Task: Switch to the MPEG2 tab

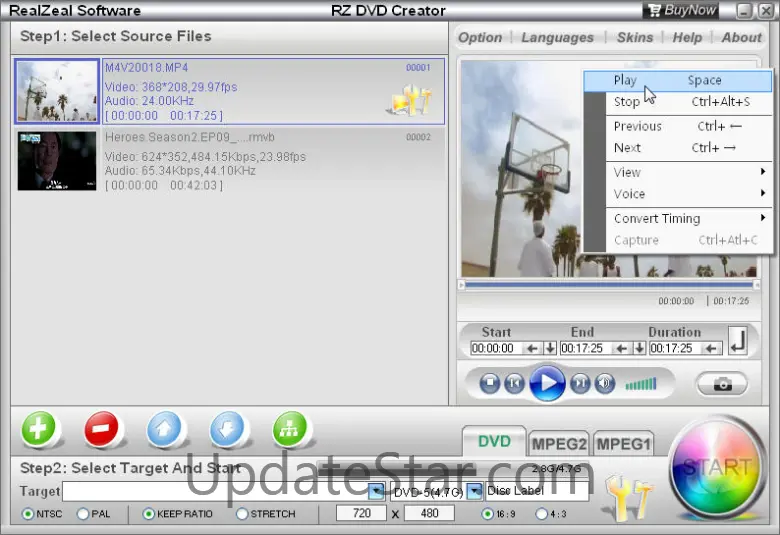Action: [559, 443]
